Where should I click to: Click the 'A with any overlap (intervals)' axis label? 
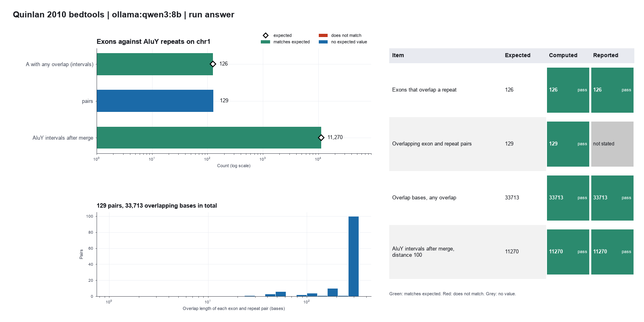click(60, 64)
